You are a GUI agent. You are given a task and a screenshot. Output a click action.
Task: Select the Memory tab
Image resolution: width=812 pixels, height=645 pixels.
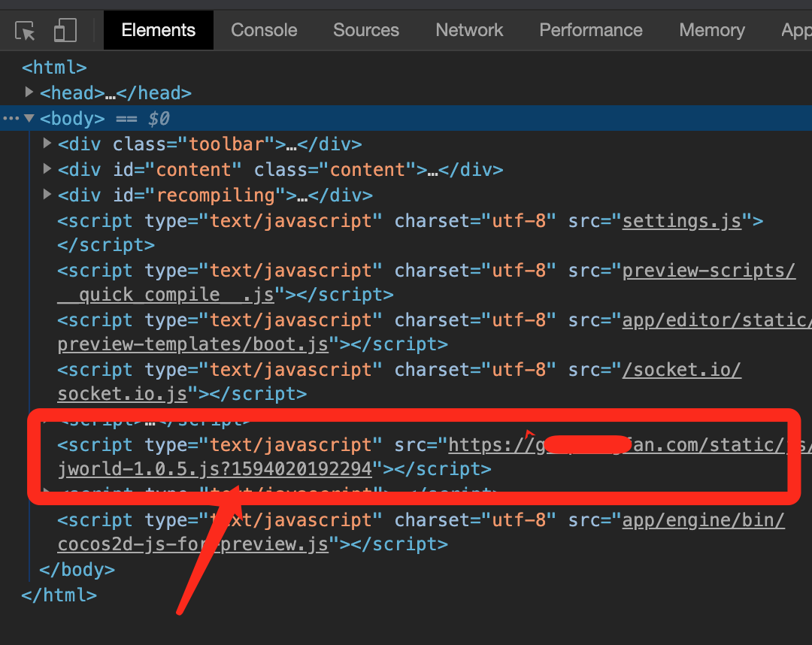tap(711, 30)
